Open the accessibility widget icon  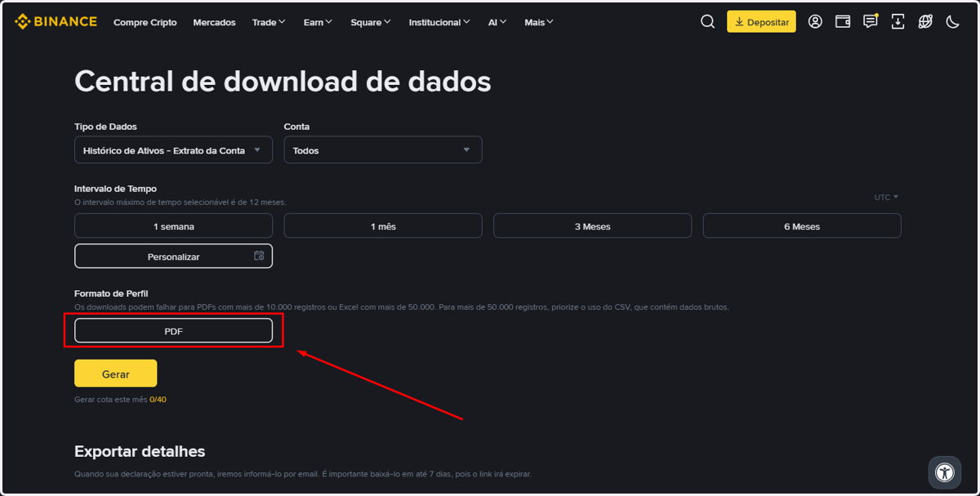[x=945, y=472]
